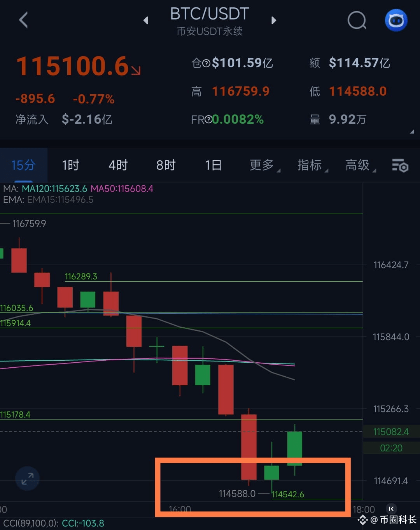Expand the market stats corner triangle
Viewport: 420px width, 530px height.
pyautogui.click(x=412, y=132)
